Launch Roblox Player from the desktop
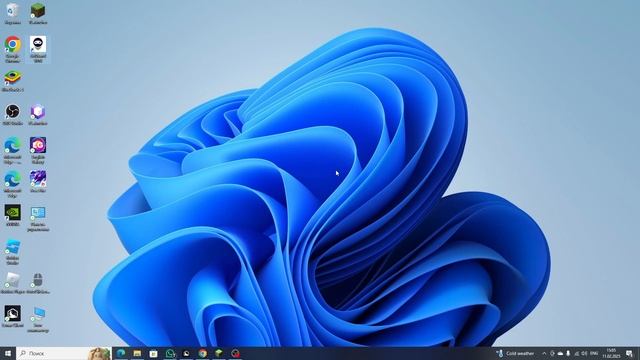This screenshot has width=640, height=360. 13,283
